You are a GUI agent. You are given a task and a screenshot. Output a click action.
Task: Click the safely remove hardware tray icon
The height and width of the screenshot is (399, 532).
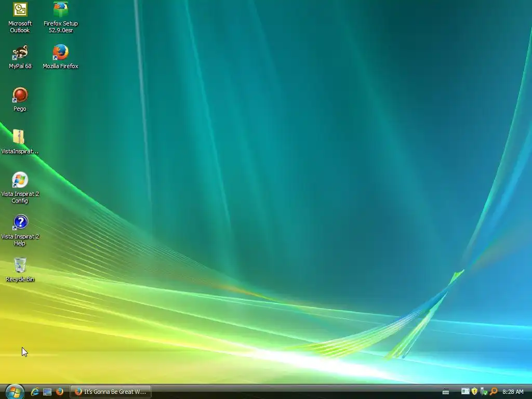(x=484, y=392)
